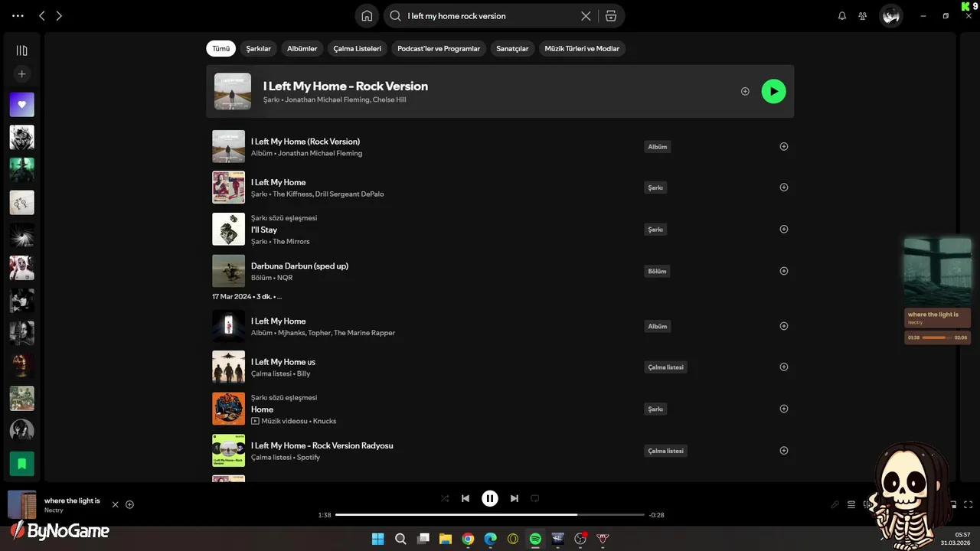The width and height of the screenshot is (980, 551).
Task: Pause the current track
Action: click(x=490, y=498)
